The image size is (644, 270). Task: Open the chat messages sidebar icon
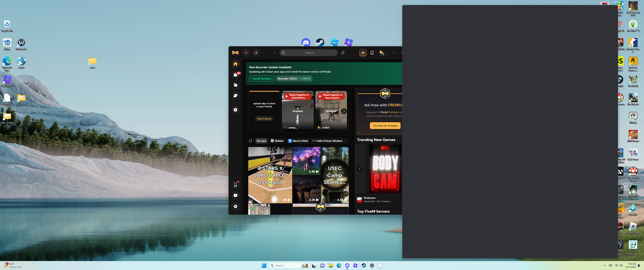(235, 96)
